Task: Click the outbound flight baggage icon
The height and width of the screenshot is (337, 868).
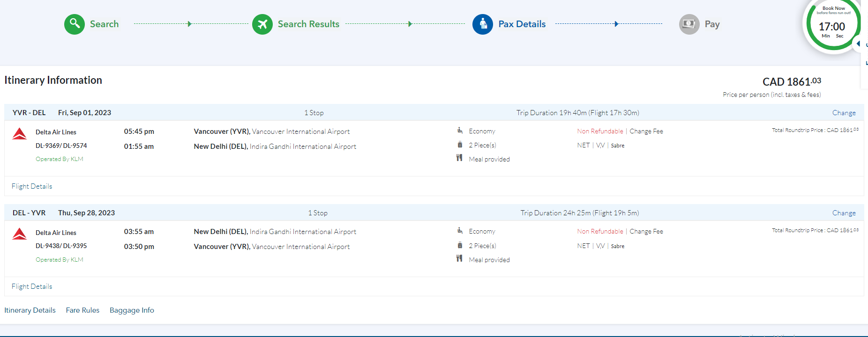Action: click(x=460, y=145)
